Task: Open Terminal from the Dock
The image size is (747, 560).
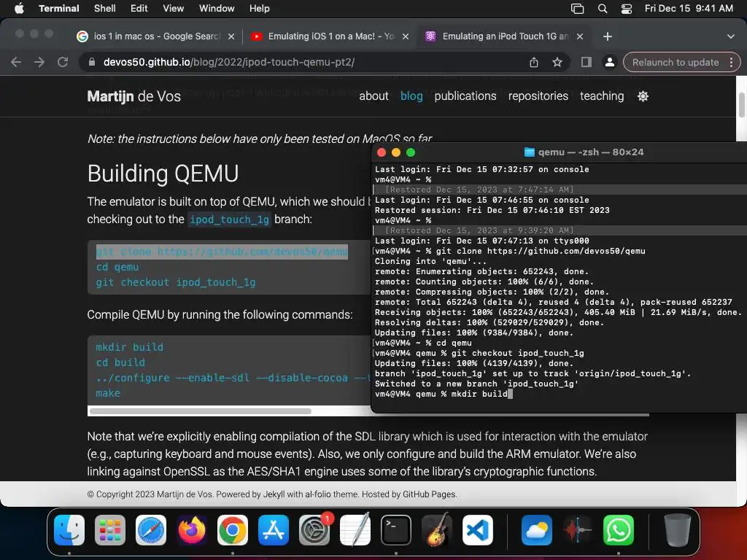Action: click(x=396, y=530)
